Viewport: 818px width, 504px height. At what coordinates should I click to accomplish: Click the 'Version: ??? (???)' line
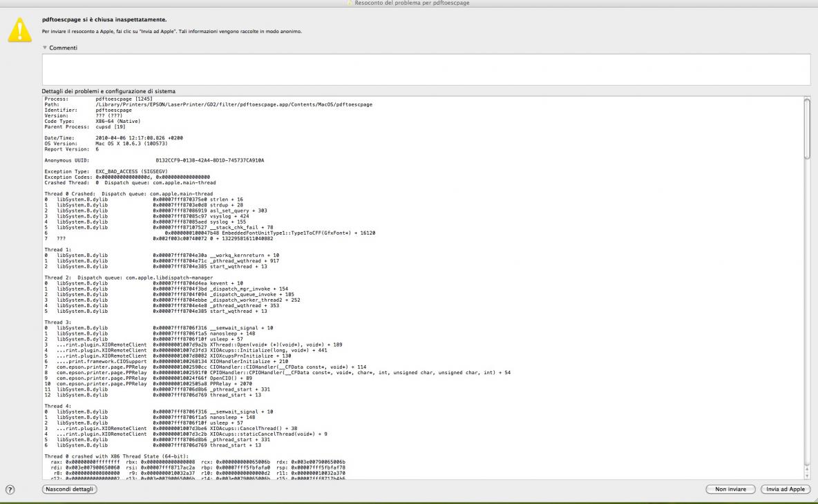point(84,116)
